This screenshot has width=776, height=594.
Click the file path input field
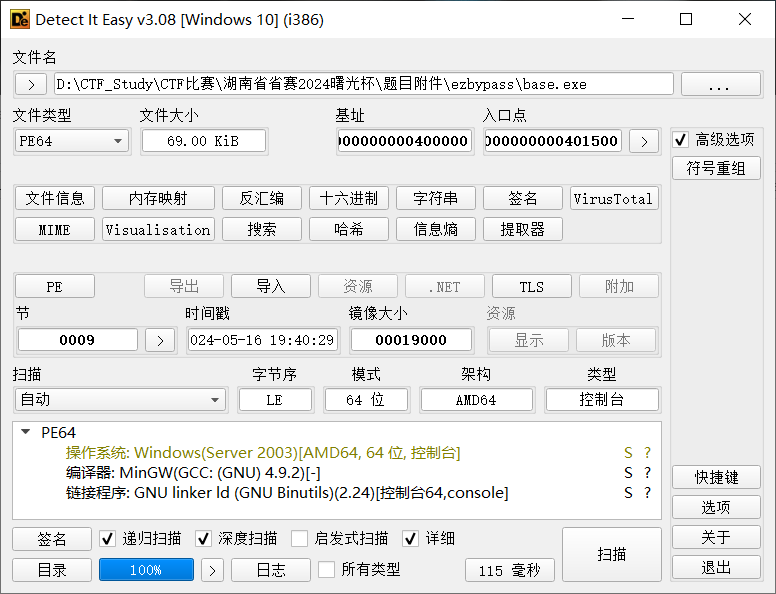[364, 84]
